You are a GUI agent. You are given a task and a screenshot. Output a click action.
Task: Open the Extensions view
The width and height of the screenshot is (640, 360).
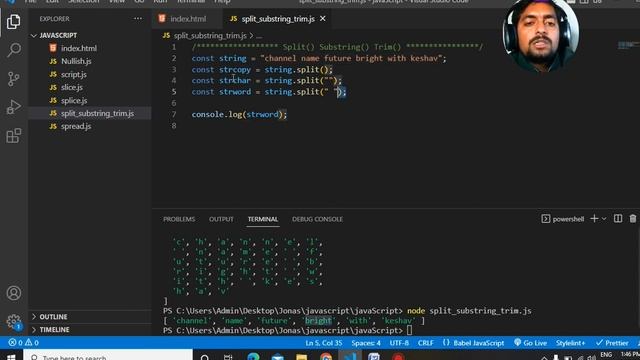tap(13, 136)
